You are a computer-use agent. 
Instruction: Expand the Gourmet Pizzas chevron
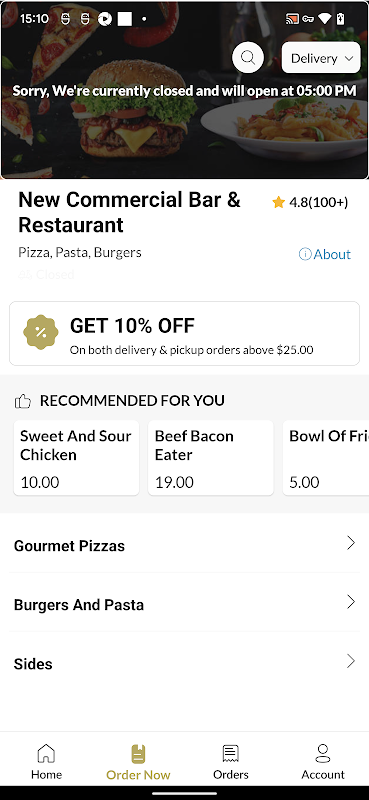(351, 543)
